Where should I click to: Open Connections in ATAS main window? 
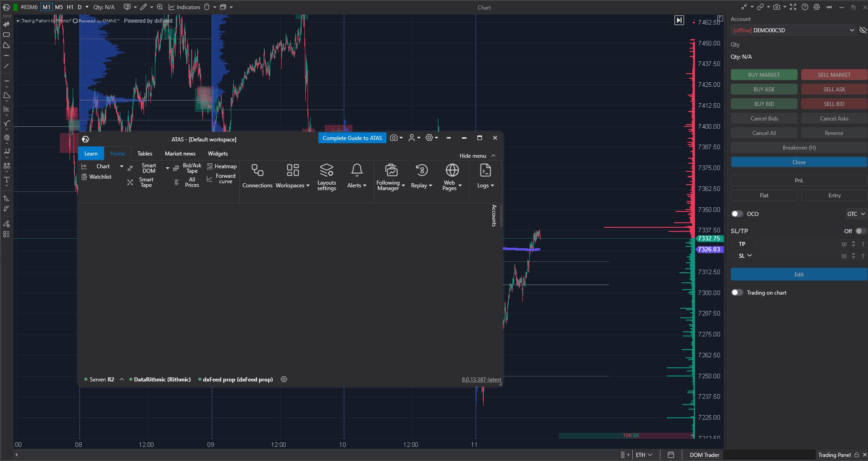coord(257,176)
